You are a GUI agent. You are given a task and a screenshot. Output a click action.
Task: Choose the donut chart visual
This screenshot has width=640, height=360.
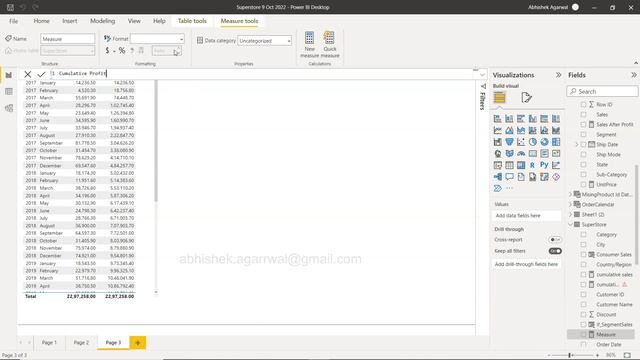[x=544, y=142]
